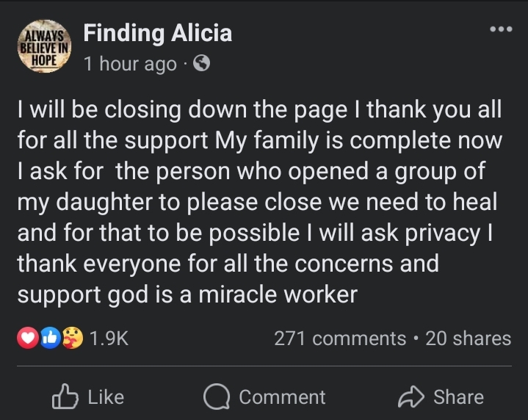528x420 pixels.
Task: Show the 20 shares list
Action: [x=468, y=338]
